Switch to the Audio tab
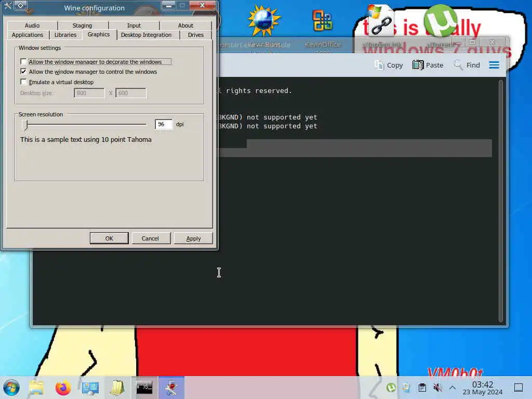This screenshot has width=532, height=399. pyautogui.click(x=32, y=25)
